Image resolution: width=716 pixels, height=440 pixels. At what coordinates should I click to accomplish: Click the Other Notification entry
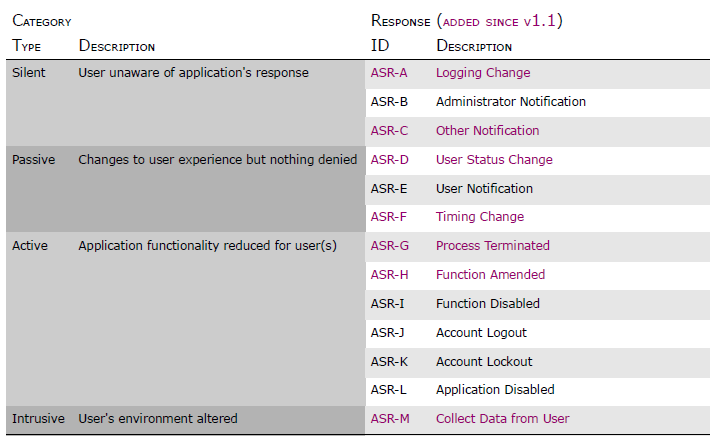(487, 131)
